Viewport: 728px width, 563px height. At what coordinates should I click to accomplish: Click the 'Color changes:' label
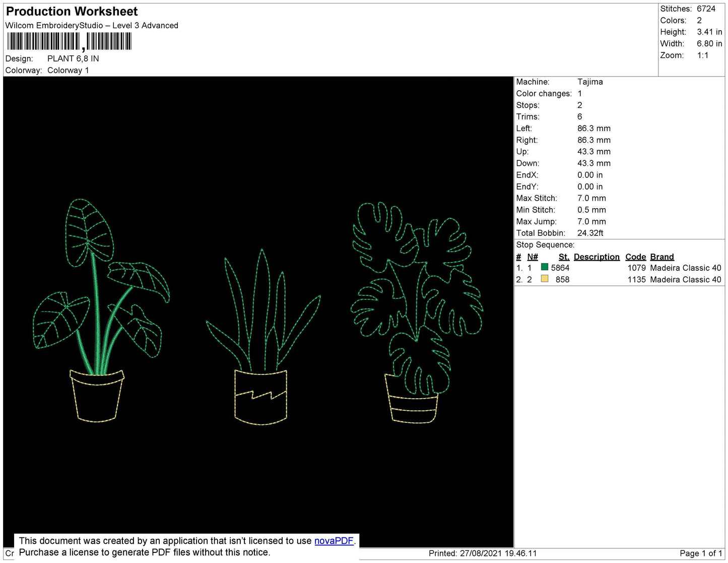544,93
